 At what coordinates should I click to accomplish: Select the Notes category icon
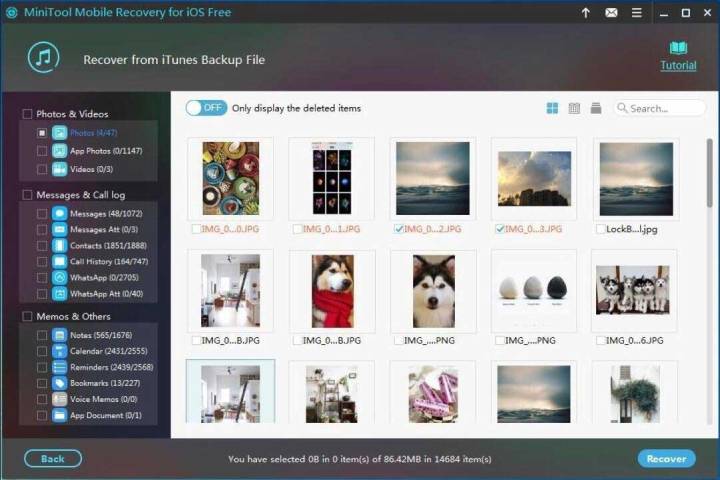coord(59,335)
